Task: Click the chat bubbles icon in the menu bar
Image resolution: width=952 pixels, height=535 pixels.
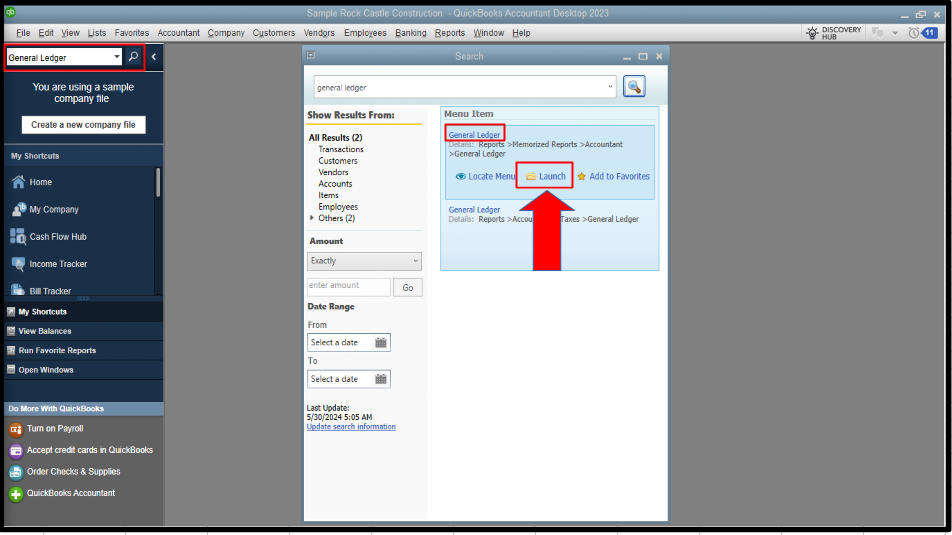Action: pyautogui.click(x=877, y=33)
